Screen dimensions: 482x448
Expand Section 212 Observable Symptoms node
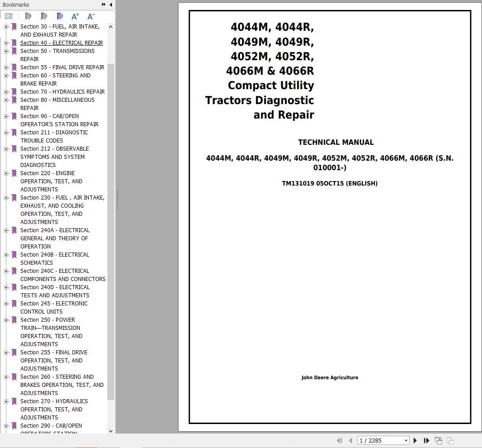(6, 149)
